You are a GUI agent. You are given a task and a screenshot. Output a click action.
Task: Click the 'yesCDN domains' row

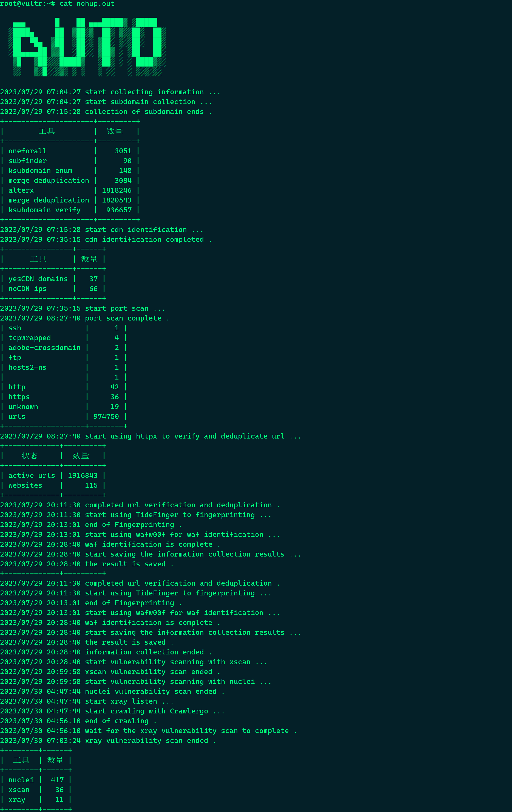(x=38, y=279)
